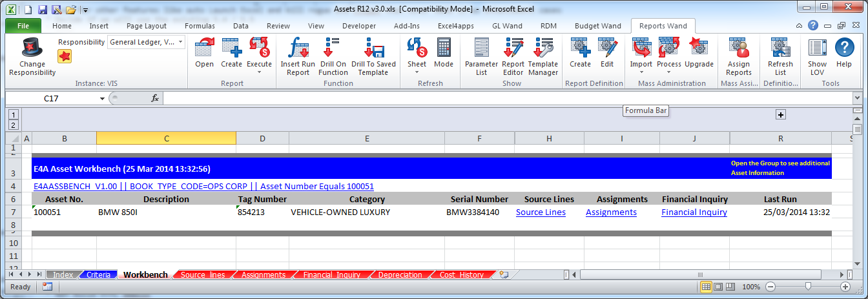Click the E4AASSBENCH V1.00 criteria link
Viewport: 868px width, 299px height.
point(203,186)
